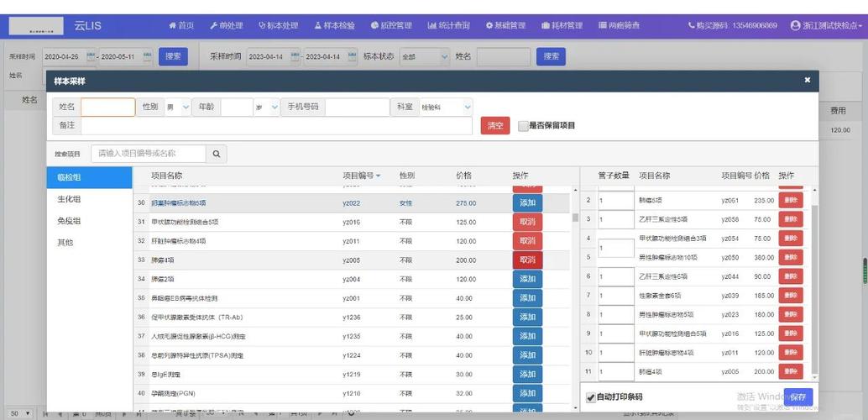Switch to the 免疫组 category
Viewport: 868px width, 420px height.
pos(90,221)
